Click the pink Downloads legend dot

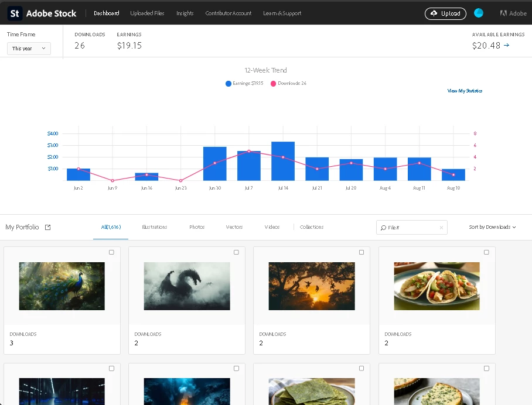pyautogui.click(x=273, y=83)
